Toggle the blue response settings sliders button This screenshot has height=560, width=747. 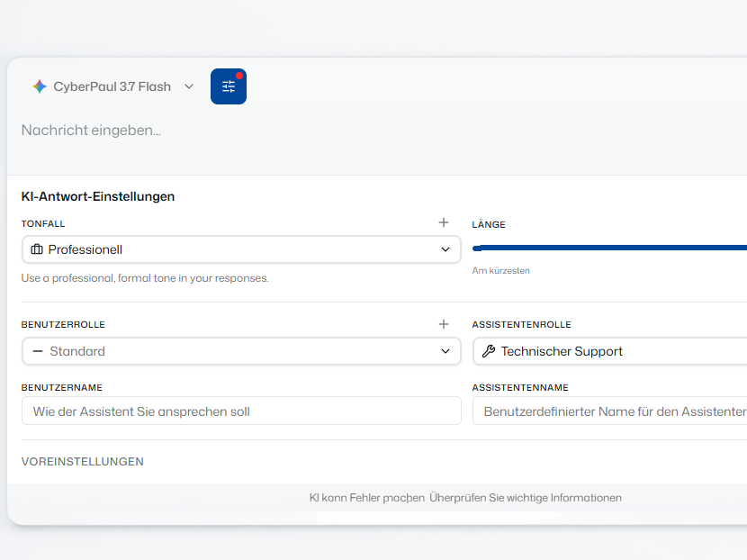[229, 86]
